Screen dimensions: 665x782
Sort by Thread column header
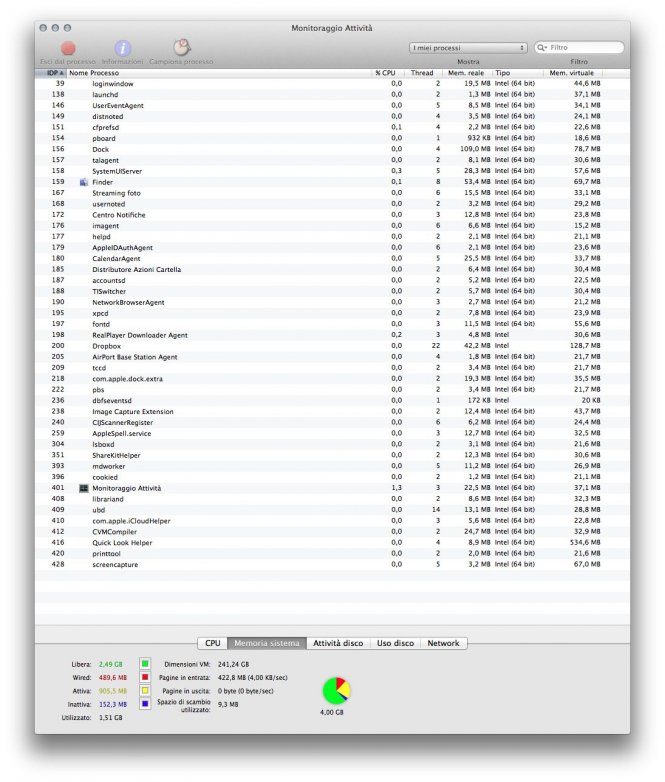pyautogui.click(x=423, y=73)
